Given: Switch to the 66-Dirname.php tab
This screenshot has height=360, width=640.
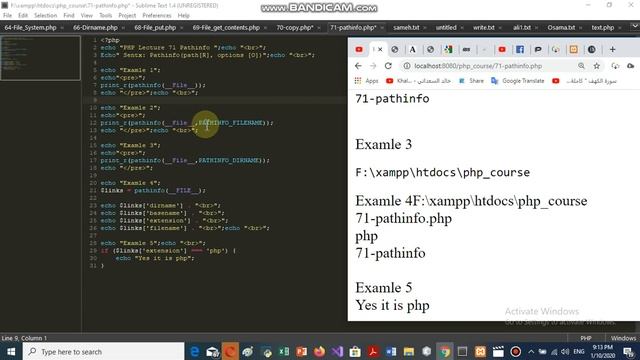Looking at the screenshot, I should (95, 28).
